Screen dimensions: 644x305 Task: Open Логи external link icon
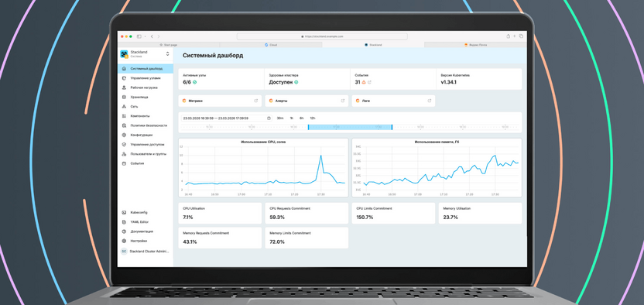pos(430,101)
